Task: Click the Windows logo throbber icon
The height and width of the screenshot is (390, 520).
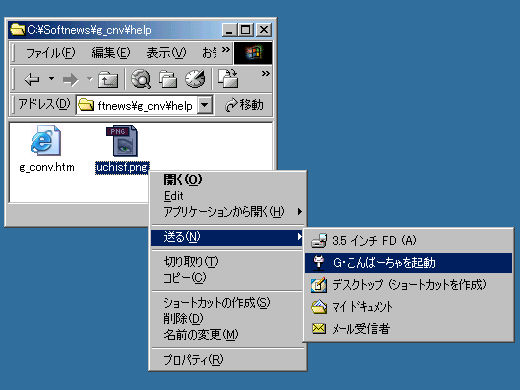Action: pos(253,53)
